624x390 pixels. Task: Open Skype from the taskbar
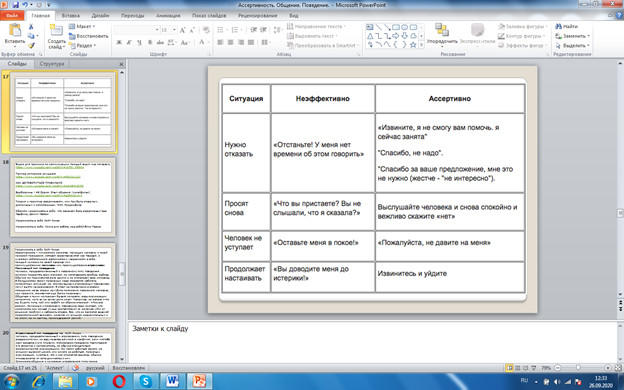pos(146,381)
